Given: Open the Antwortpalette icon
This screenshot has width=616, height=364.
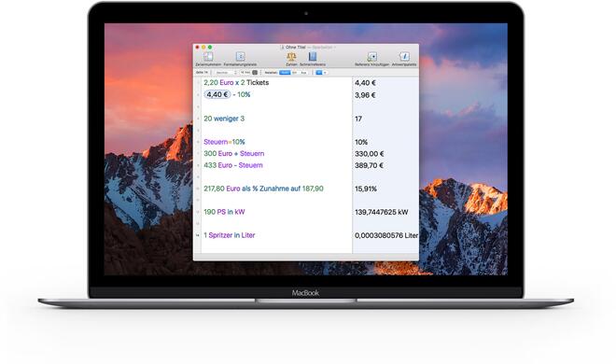Looking at the screenshot, I should click(x=404, y=57).
